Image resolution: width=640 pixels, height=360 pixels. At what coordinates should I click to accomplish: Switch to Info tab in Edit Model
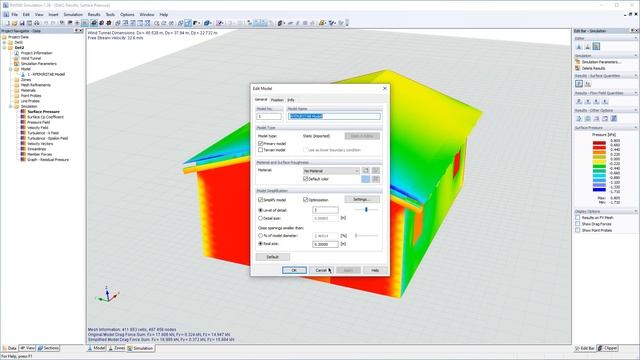[x=291, y=100]
